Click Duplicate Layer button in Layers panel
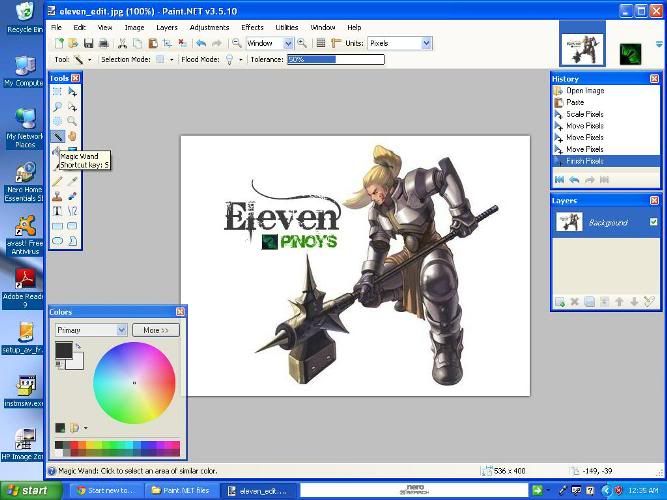 590,302
